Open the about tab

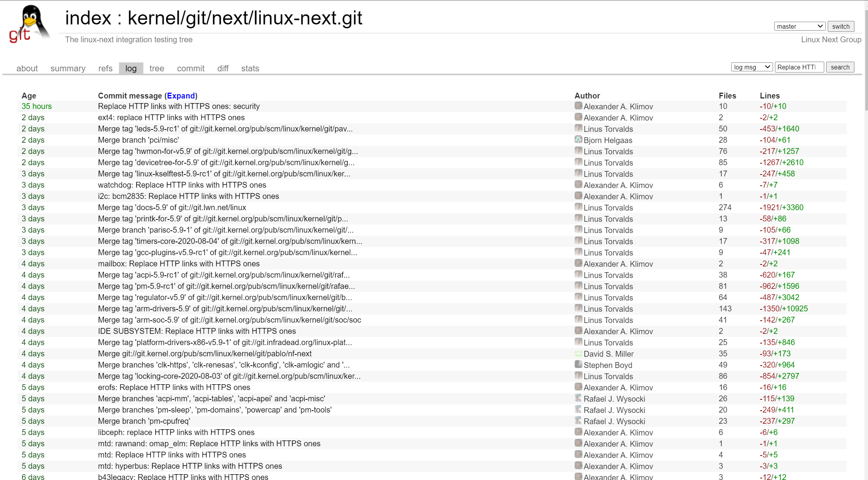point(27,68)
